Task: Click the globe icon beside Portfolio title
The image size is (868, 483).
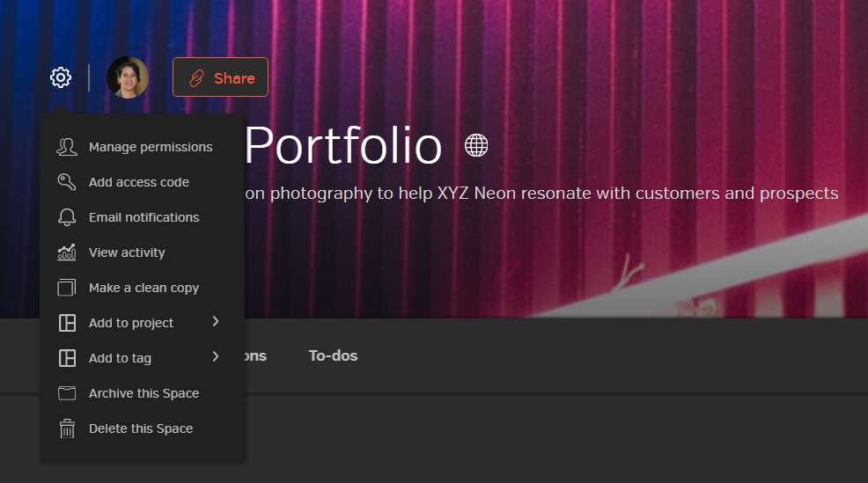Action: click(x=476, y=145)
